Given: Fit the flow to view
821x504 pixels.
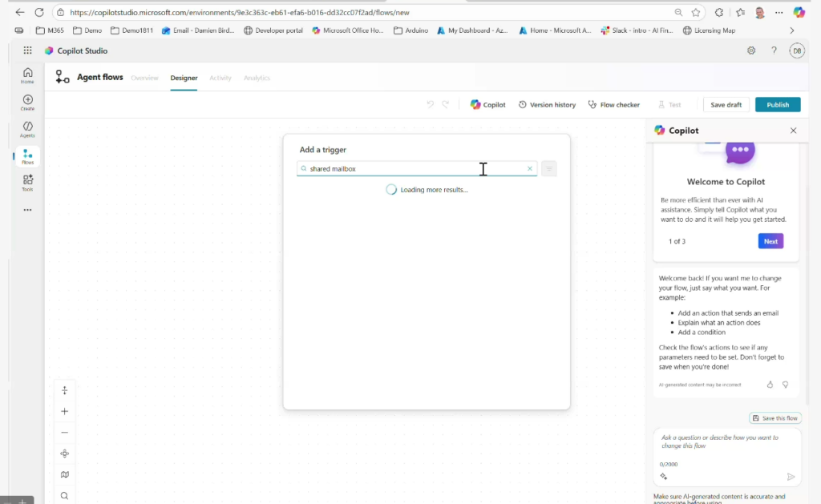Looking at the screenshot, I should coord(64,454).
